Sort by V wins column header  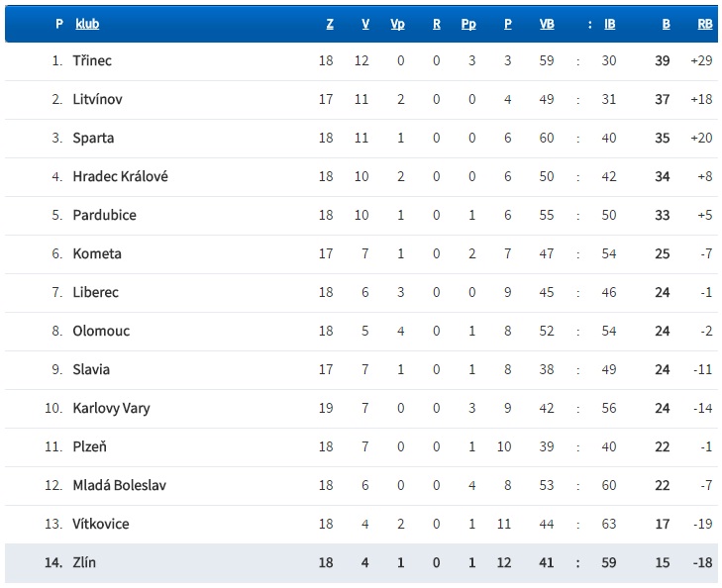(365, 24)
